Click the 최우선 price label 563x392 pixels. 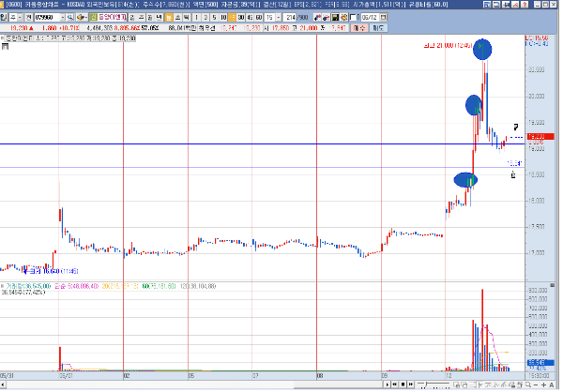[x=206, y=27]
